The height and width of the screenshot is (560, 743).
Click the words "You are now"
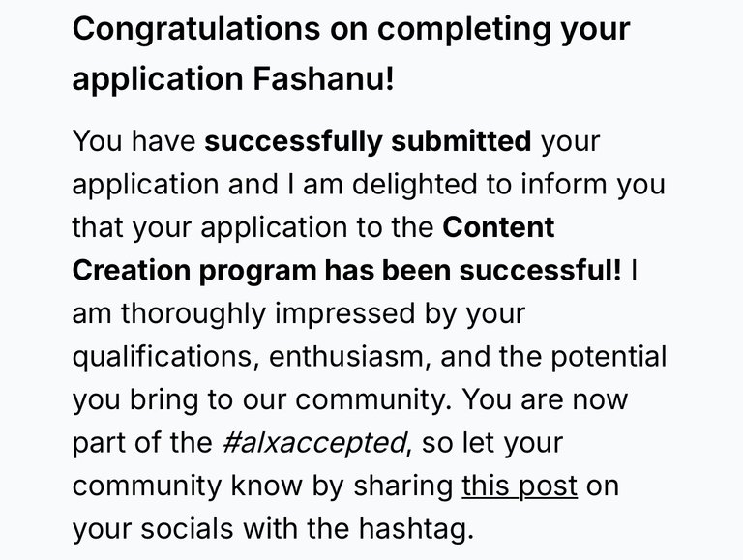545,399
